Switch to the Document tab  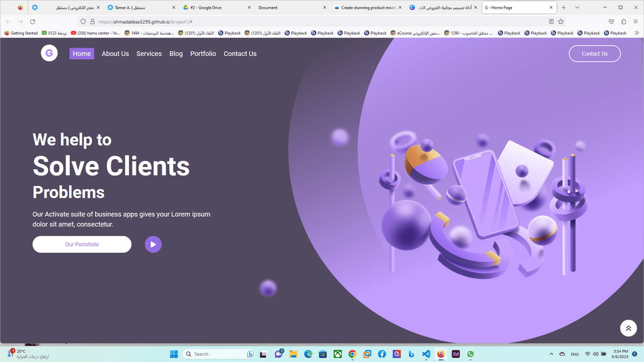(292, 8)
